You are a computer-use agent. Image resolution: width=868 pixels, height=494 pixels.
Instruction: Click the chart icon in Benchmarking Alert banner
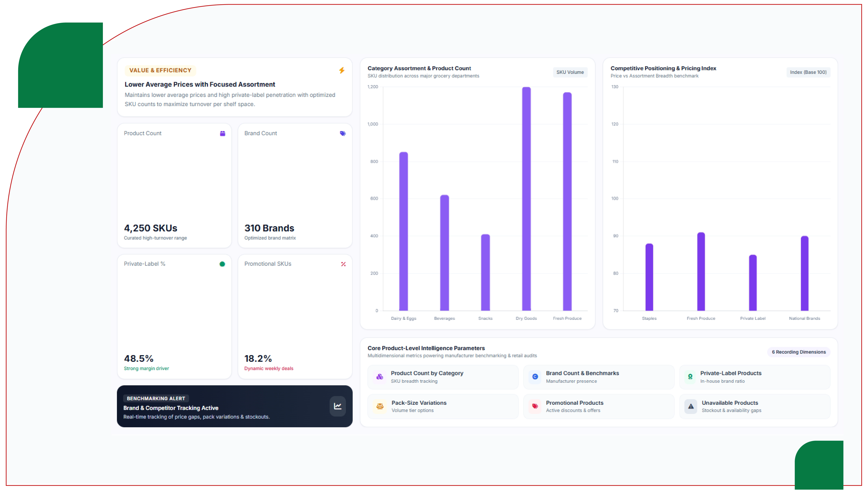click(x=338, y=406)
